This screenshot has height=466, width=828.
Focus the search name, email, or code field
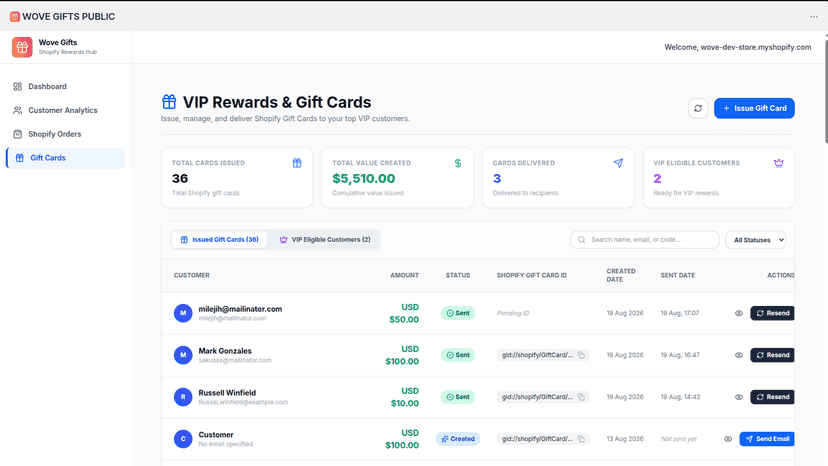point(644,239)
